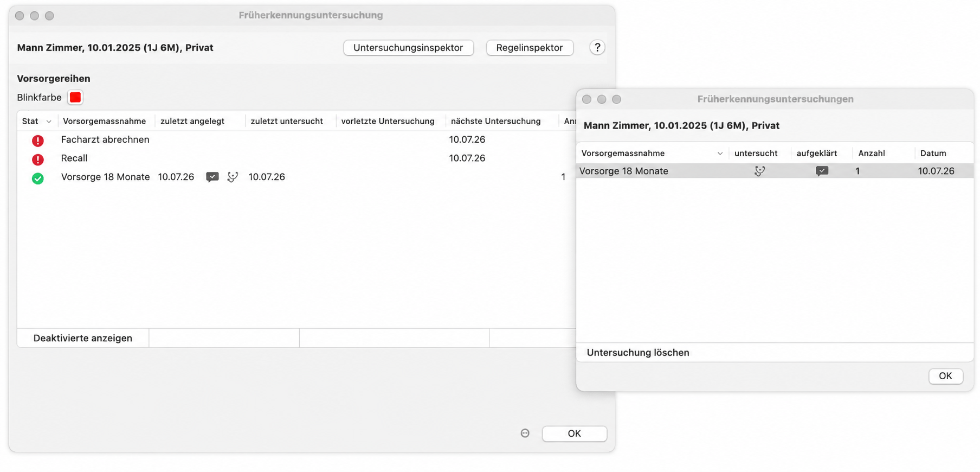Select Vorsorge 18 Monate row in right window
Viewport: 980px width, 472px height.
coord(775,171)
